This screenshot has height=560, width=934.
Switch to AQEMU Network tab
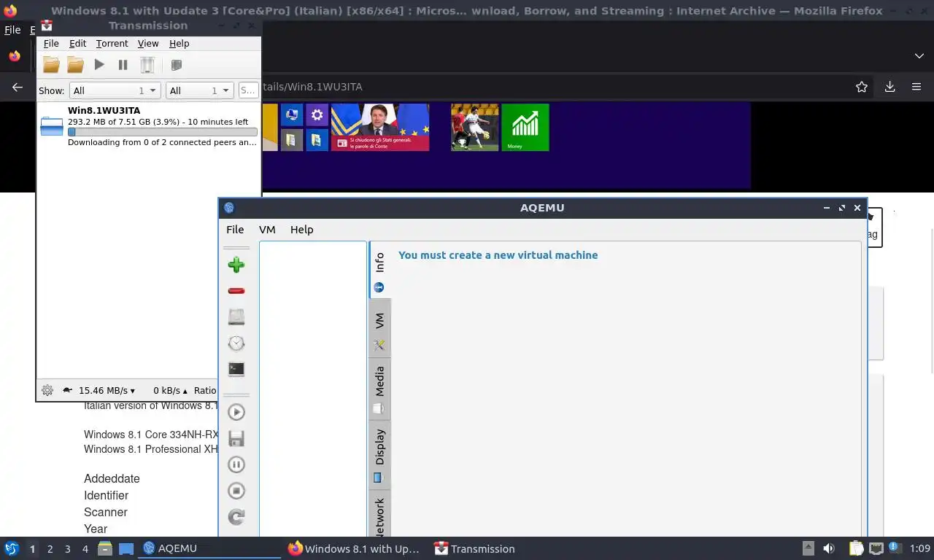379,514
